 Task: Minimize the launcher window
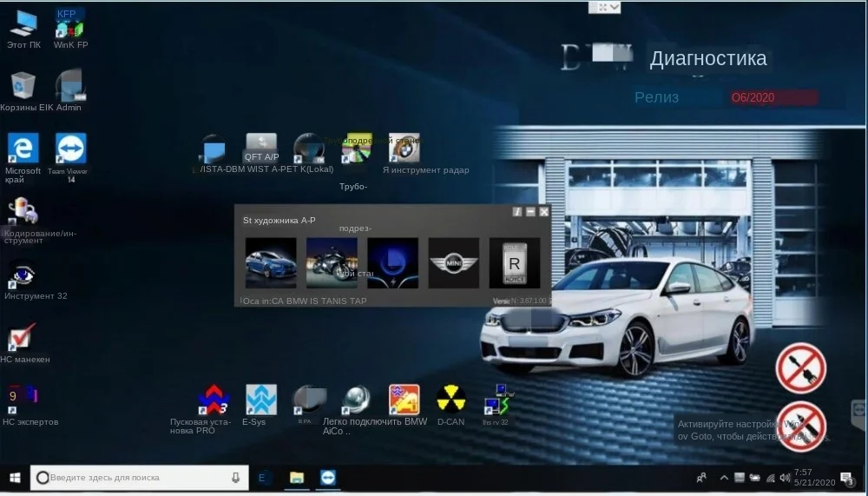530,212
